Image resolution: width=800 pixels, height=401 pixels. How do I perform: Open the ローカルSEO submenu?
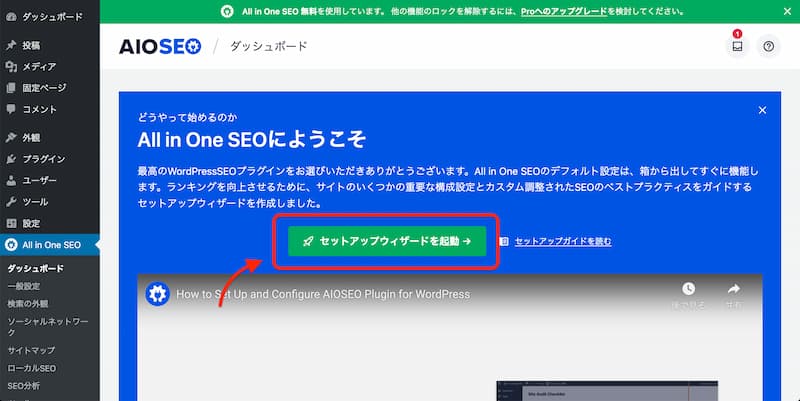pyautogui.click(x=32, y=368)
